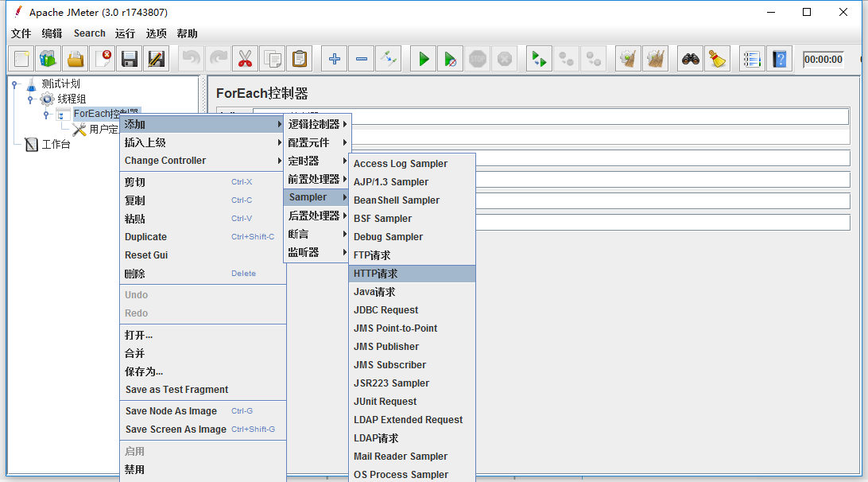The image size is (868, 482).
Task: Expand the 配置元件 submenu
Action: 317,142
